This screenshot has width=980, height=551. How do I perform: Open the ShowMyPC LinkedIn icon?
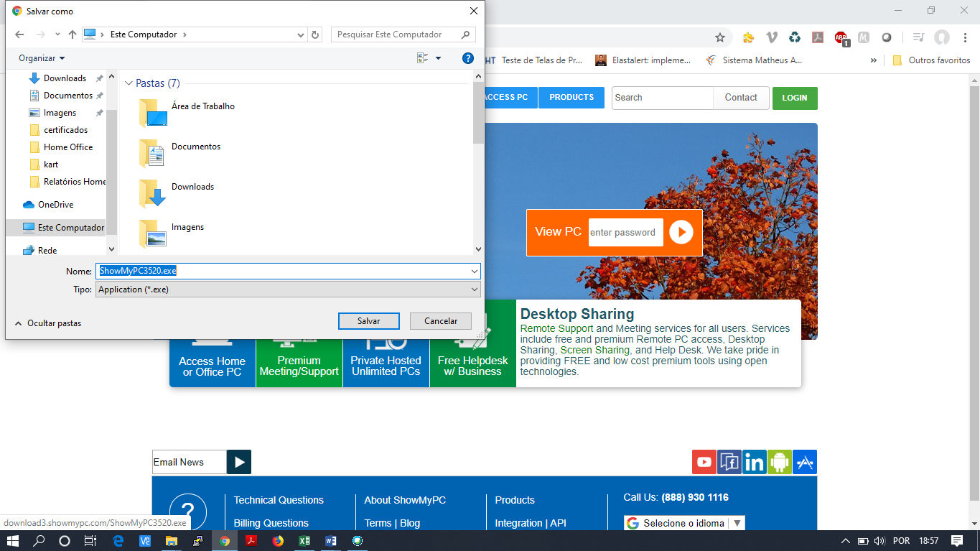754,462
